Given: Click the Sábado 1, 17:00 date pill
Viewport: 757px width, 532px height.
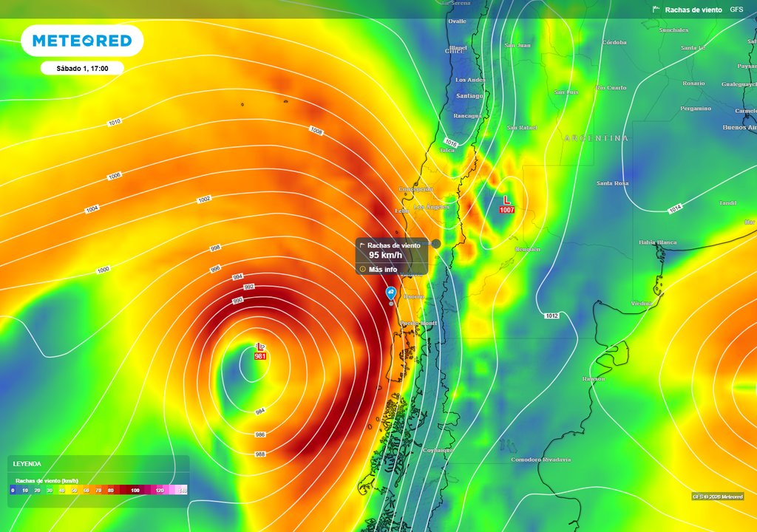Looking at the screenshot, I should click(x=82, y=69).
